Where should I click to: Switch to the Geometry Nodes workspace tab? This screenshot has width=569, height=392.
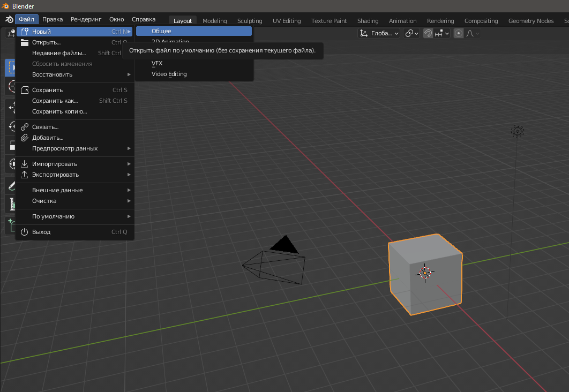click(x=530, y=21)
